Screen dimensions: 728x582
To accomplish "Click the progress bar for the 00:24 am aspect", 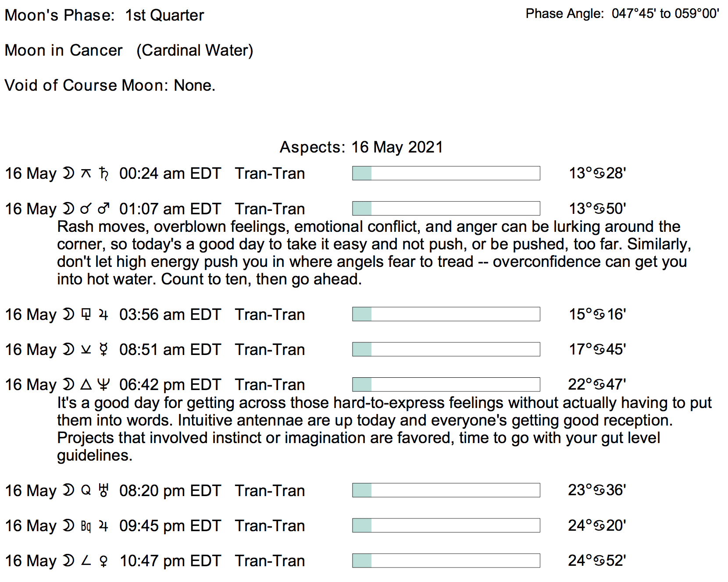I will 446,173.
